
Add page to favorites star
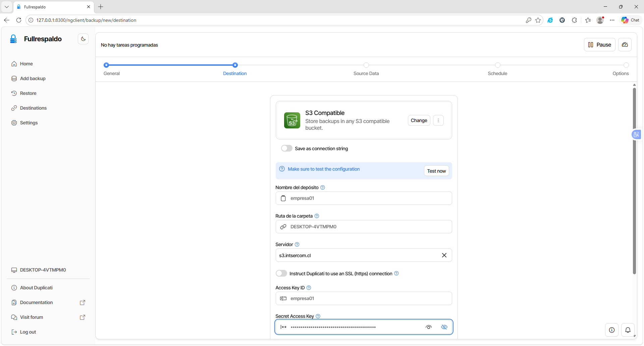tap(538, 20)
